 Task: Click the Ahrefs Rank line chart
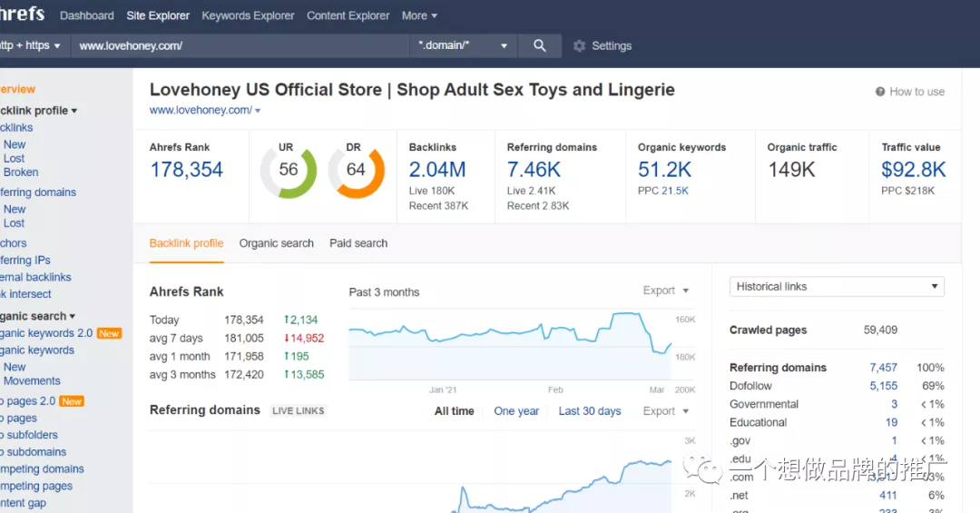[510, 346]
